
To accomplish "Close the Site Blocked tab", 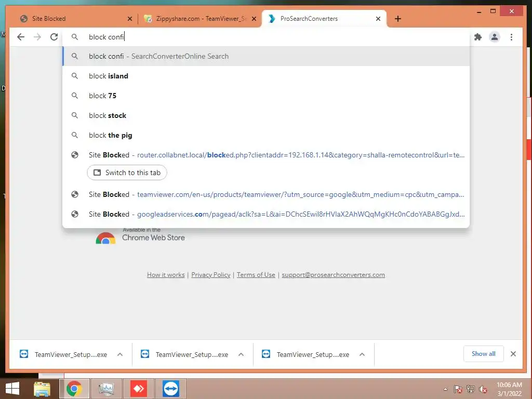I will coord(129,19).
